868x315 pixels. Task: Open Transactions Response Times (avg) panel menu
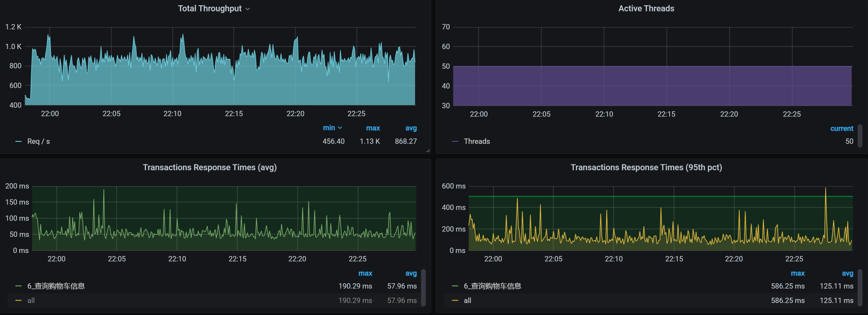[x=209, y=167]
